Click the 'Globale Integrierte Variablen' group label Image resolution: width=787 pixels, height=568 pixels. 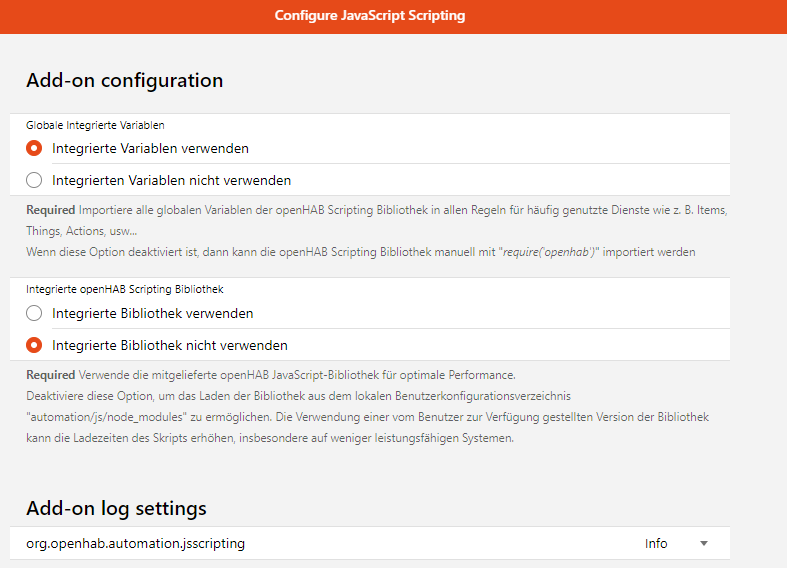(95, 126)
